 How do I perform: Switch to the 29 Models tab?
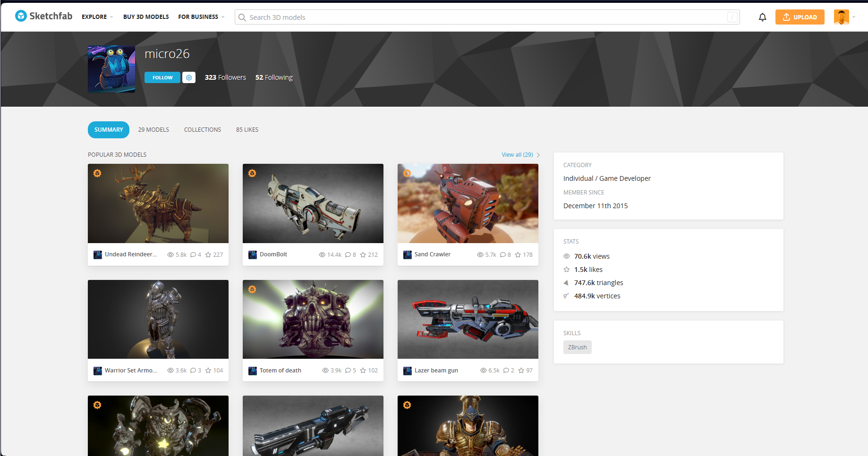[x=153, y=130]
